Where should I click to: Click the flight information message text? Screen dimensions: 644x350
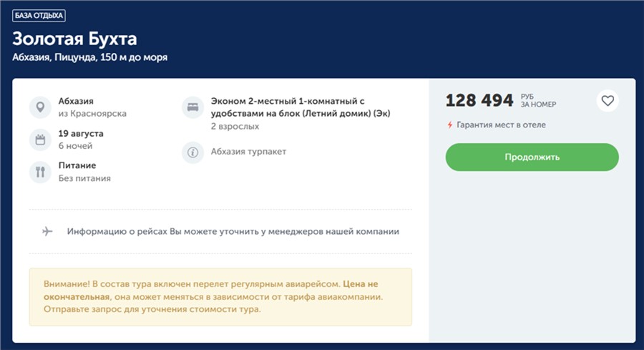pyautogui.click(x=233, y=232)
